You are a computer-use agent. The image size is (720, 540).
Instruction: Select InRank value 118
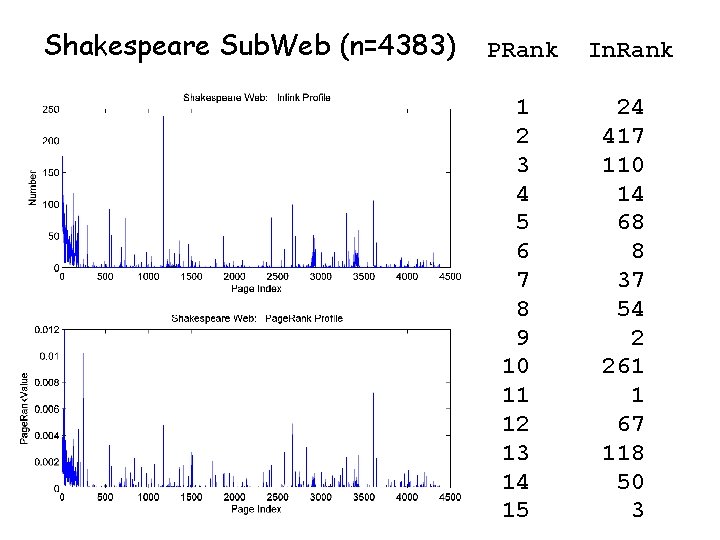[623, 453]
